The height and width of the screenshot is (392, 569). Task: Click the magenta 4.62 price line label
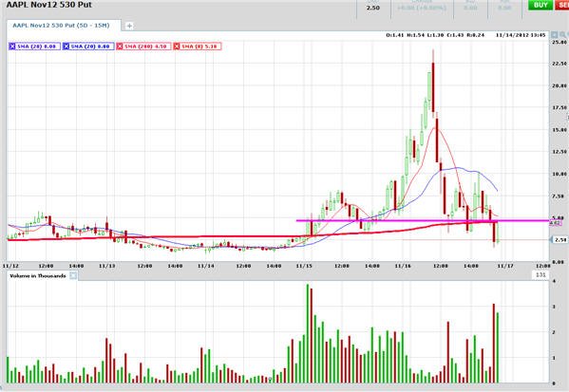556,223
